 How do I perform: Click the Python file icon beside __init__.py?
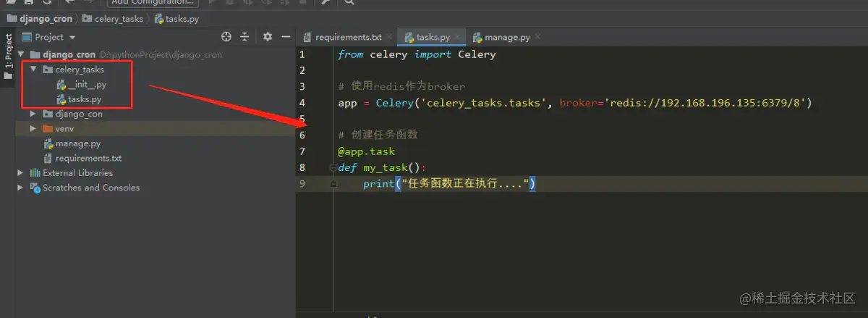[61, 85]
